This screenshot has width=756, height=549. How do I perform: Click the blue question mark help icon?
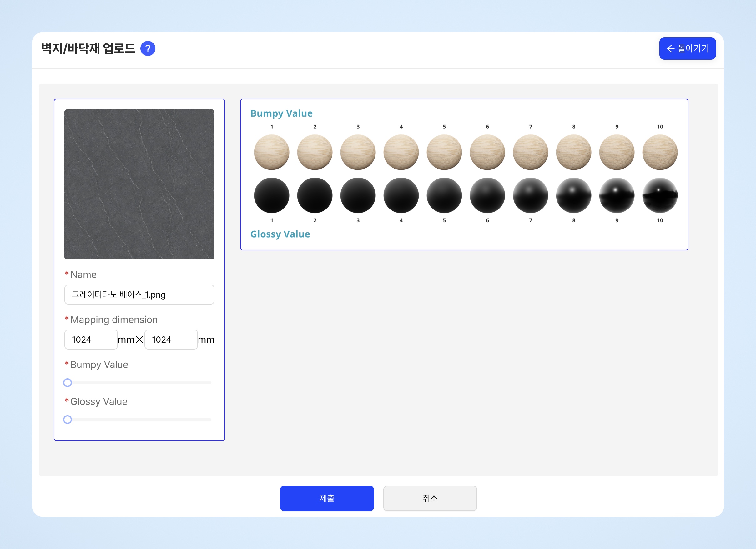point(148,49)
